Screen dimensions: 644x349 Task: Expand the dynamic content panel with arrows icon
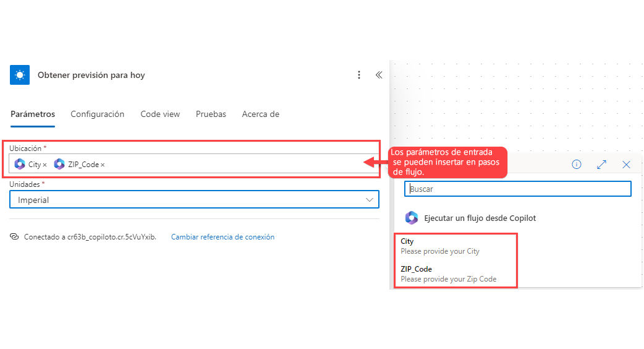[x=602, y=165]
